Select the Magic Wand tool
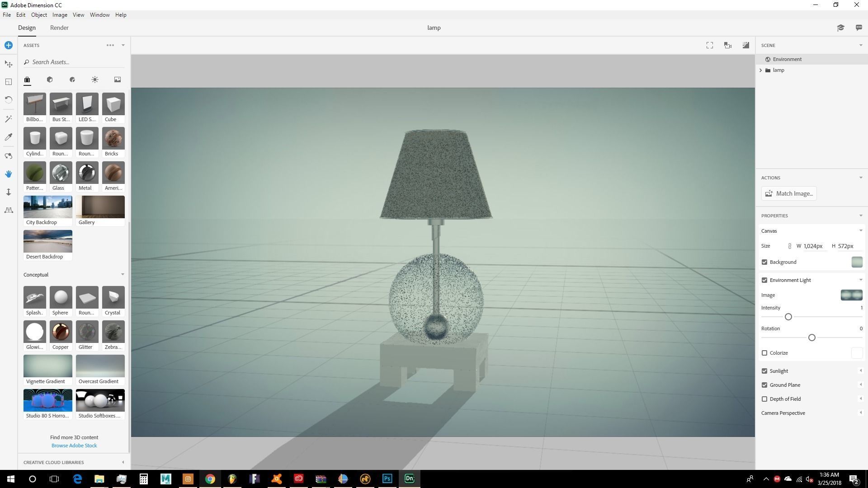 pyautogui.click(x=9, y=119)
